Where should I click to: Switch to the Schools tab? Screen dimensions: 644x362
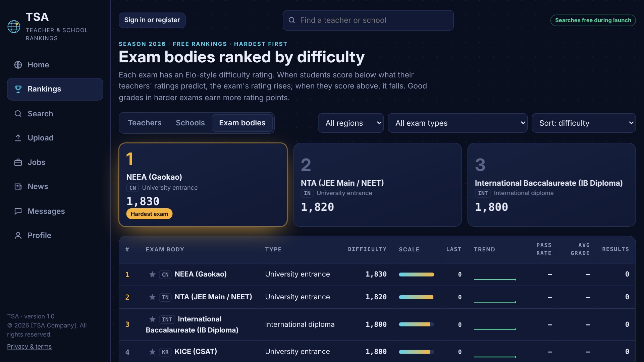(x=190, y=123)
